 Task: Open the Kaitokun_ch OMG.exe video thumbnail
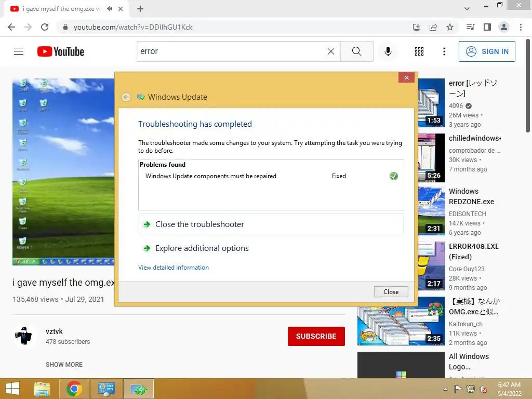401,321
